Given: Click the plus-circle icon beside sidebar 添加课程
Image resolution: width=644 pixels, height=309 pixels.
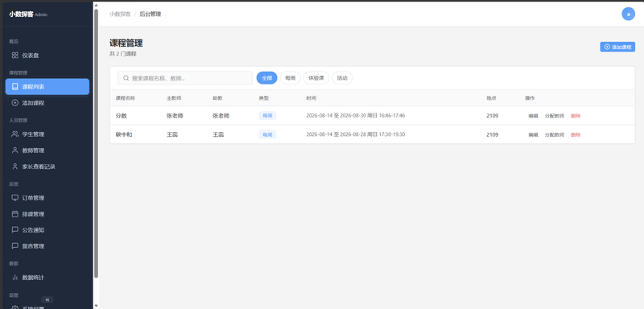Looking at the screenshot, I should (14, 103).
